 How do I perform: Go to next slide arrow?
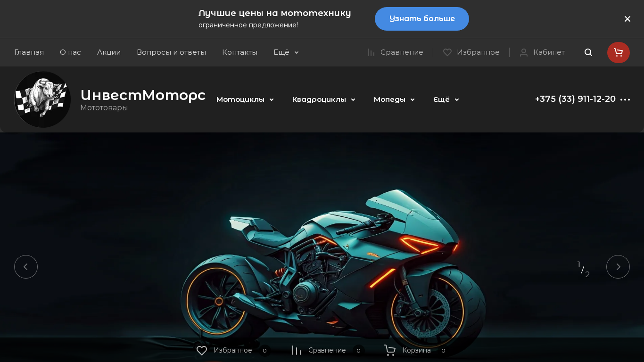(618, 267)
